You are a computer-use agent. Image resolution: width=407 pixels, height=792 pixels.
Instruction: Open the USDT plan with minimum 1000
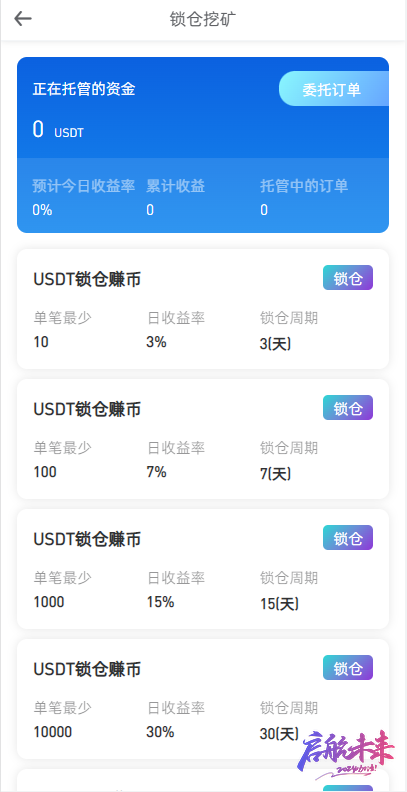pyautogui.click(x=203, y=569)
